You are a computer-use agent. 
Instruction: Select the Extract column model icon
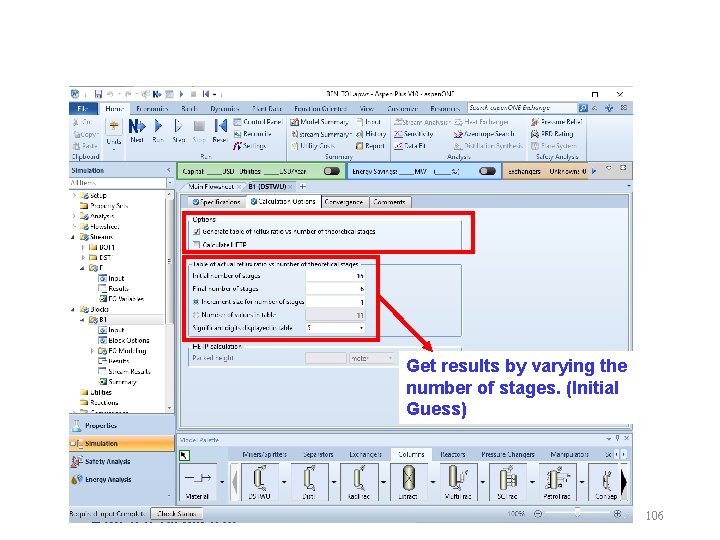click(x=408, y=482)
